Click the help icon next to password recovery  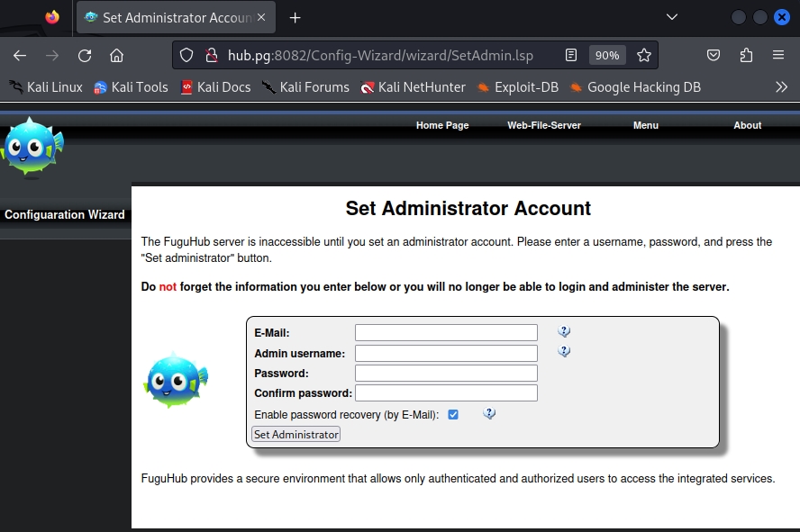click(x=489, y=413)
